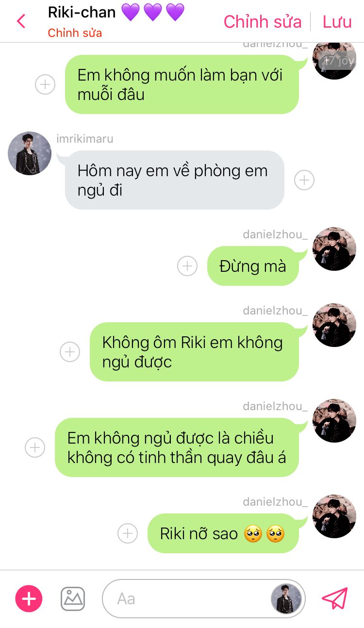Tap plus circle beside "Hôm nay em về phòng" message
Image resolution: width=364 pixels, height=628 pixels.
click(x=304, y=180)
